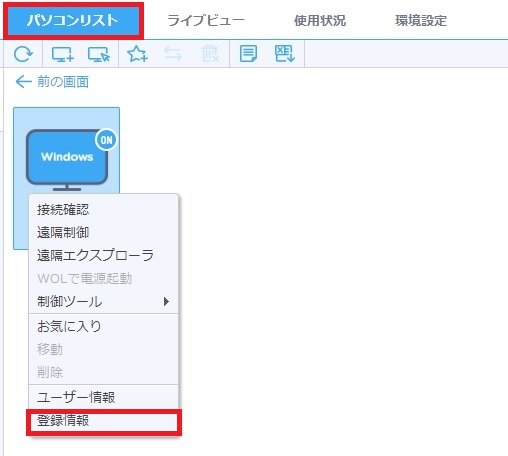508x456 pixels.
Task: Open the 使用状況 tab
Action: point(320,21)
